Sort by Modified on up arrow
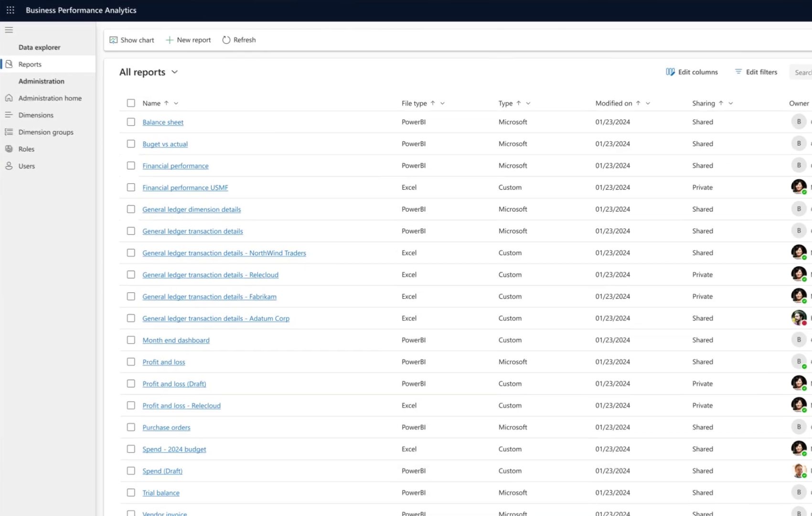 click(638, 103)
